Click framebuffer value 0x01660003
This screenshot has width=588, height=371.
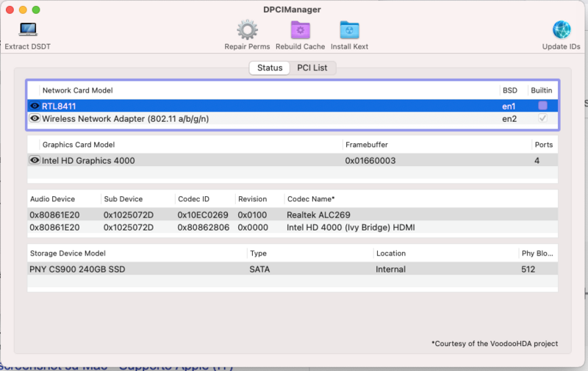click(370, 161)
